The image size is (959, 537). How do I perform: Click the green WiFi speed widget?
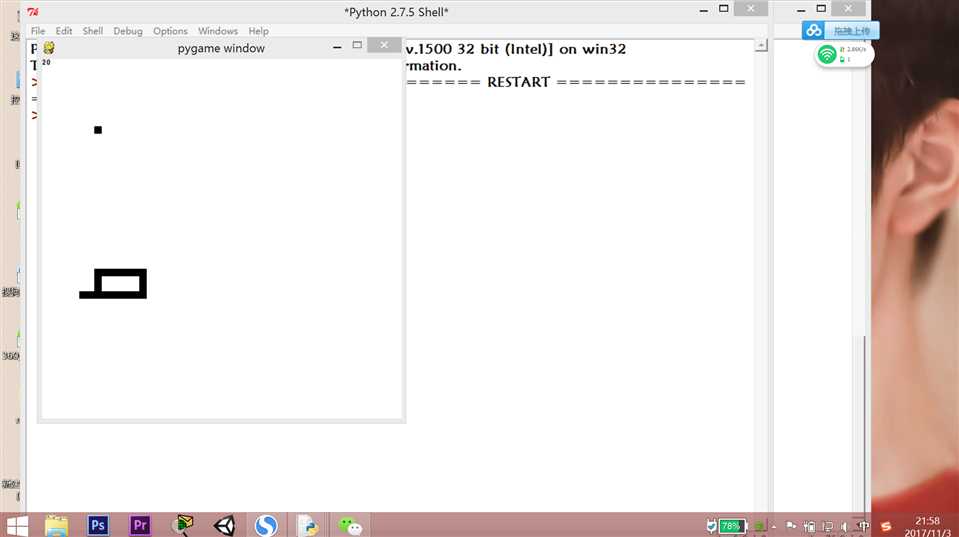click(844, 54)
